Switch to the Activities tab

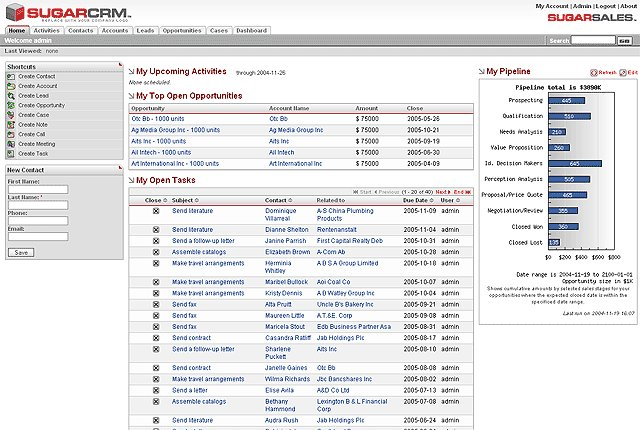[x=47, y=31]
